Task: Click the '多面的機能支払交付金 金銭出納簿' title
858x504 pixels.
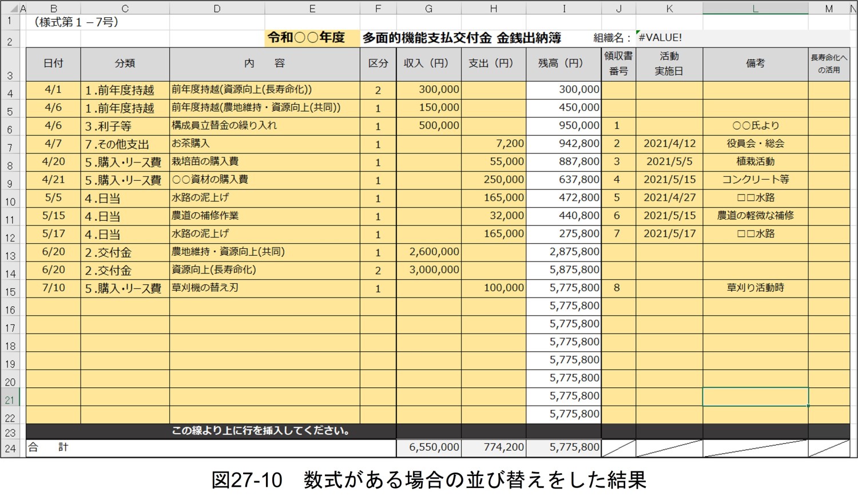Action: point(462,38)
